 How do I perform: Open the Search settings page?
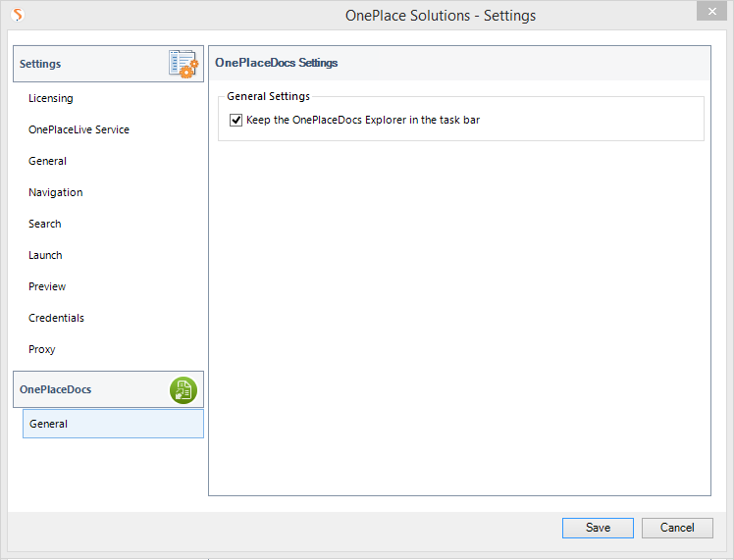(x=44, y=224)
